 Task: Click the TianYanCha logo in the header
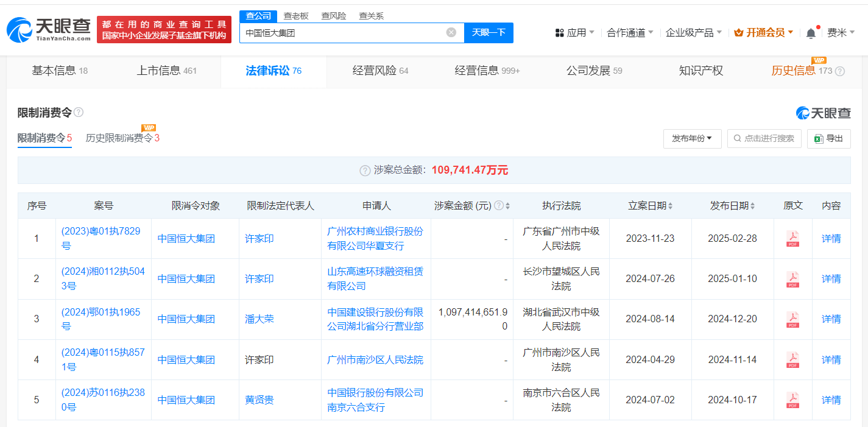(49, 29)
